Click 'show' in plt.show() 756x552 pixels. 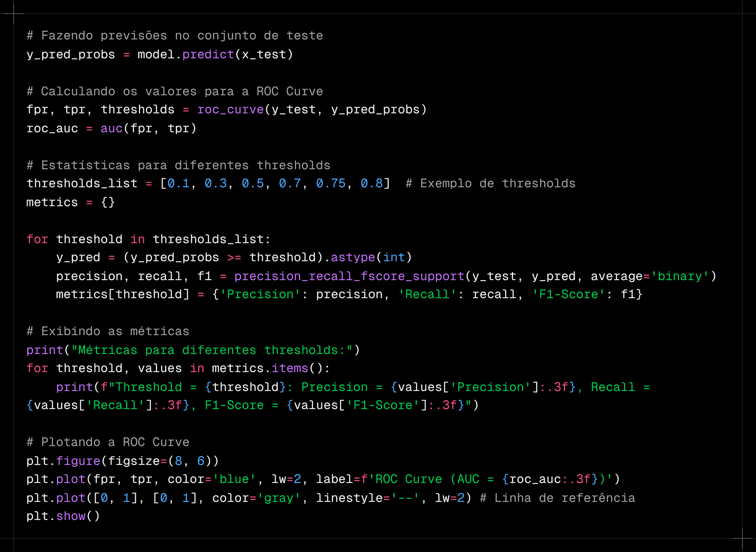pyautogui.click(x=71, y=516)
